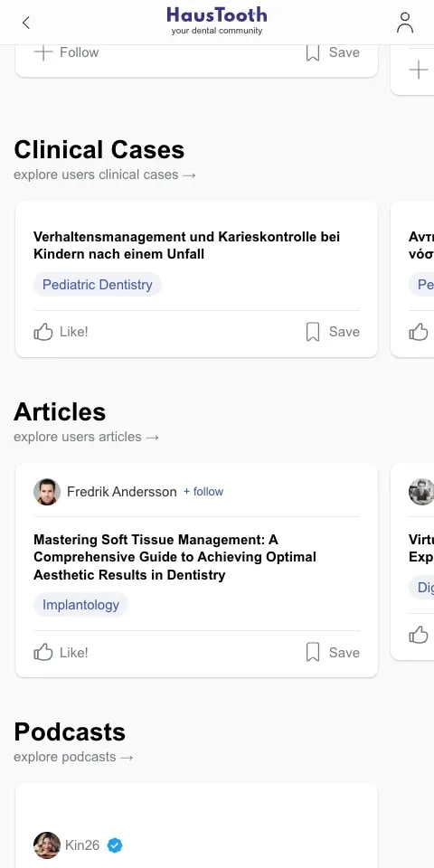Screen dimensions: 434x868
Task: Click the HausTooth logo
Action: point(217,21)
